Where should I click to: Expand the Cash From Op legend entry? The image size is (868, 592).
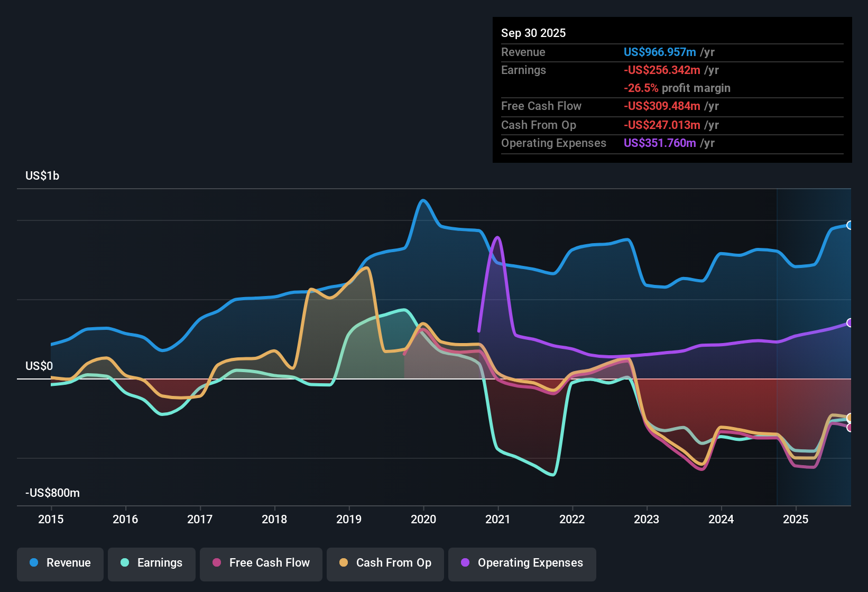pyautogui.click(x=385, y=563)
